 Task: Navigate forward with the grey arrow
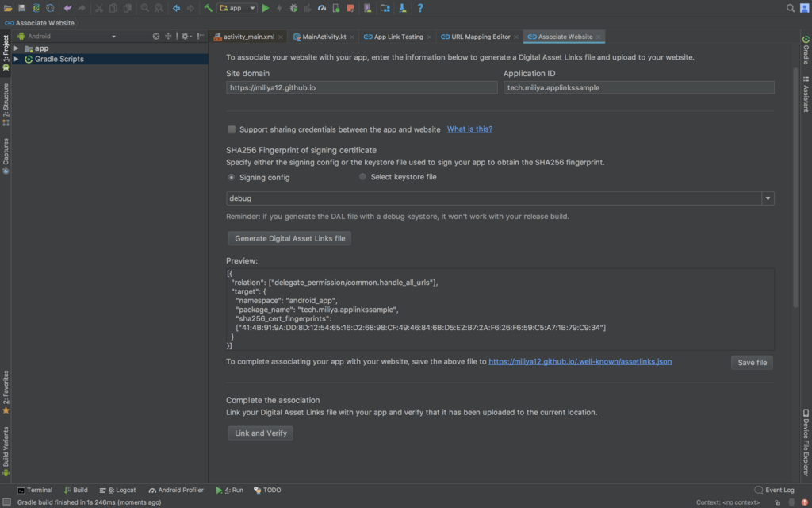(x=190, y=8)
